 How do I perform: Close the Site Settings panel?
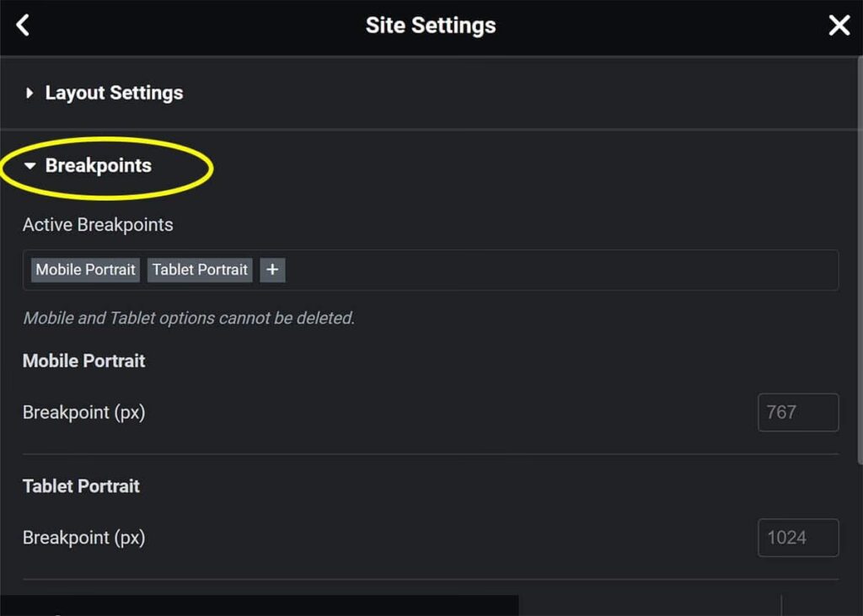pos(839,25)
